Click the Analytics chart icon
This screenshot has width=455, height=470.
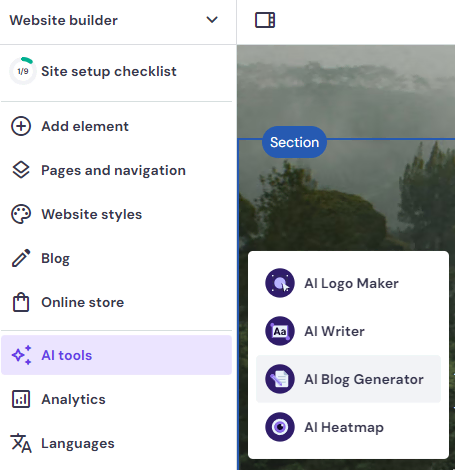pos(21,399)
